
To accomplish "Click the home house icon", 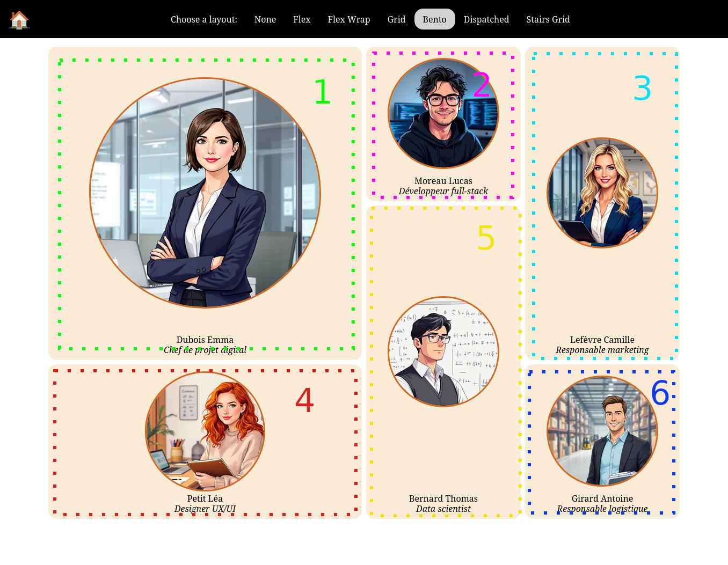I will point(19,20).
